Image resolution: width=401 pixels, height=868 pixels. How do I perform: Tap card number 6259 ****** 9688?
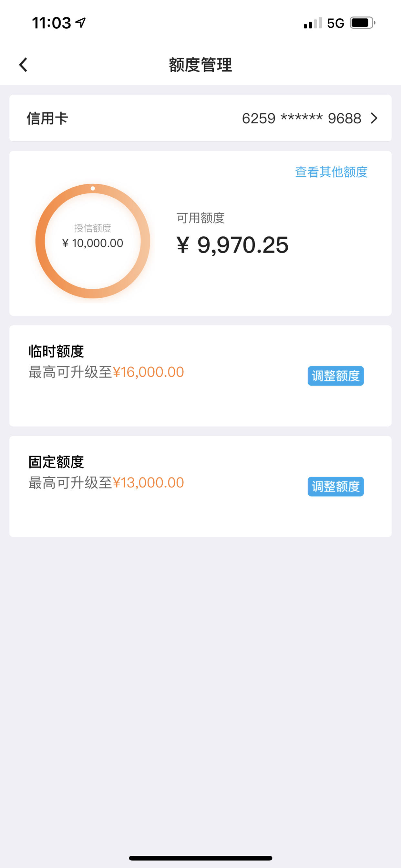coord(302,118)
